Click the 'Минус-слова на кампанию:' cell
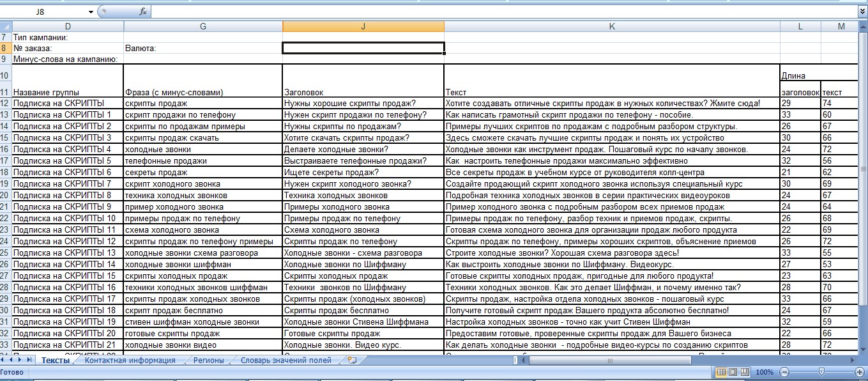This screenshot has width=868, height=381. pos(68,59)
